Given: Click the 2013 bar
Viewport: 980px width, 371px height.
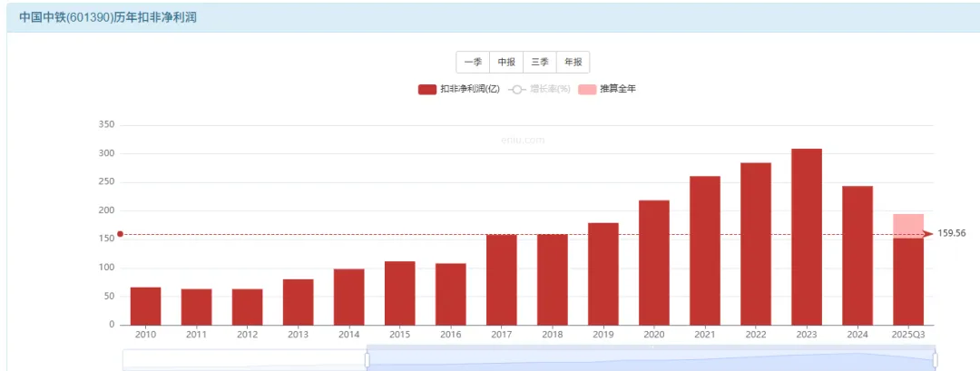Looking at the screenshot, I should point(299,302).
